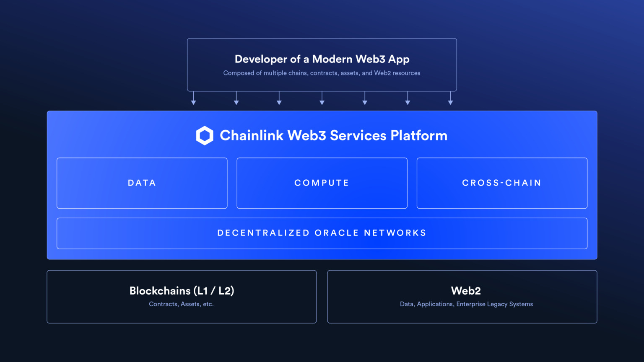Click the Chainlink hexagon logo icon
The width and height of the screenshot is (644, 362).
[205, 135]
